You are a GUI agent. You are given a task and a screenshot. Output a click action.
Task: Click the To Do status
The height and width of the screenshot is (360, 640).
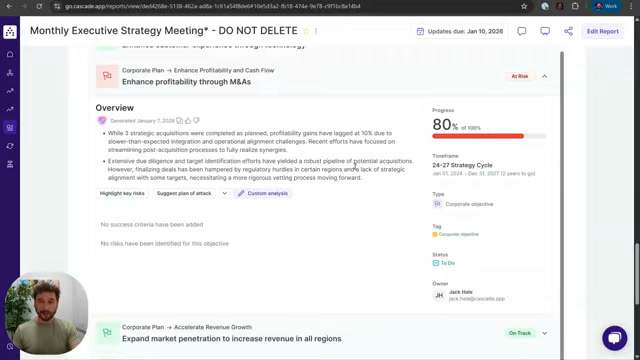point(444,263)
